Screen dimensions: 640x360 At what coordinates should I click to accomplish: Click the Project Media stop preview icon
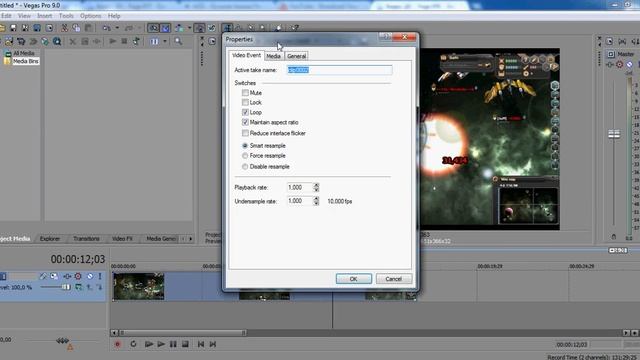pos(124,41)
